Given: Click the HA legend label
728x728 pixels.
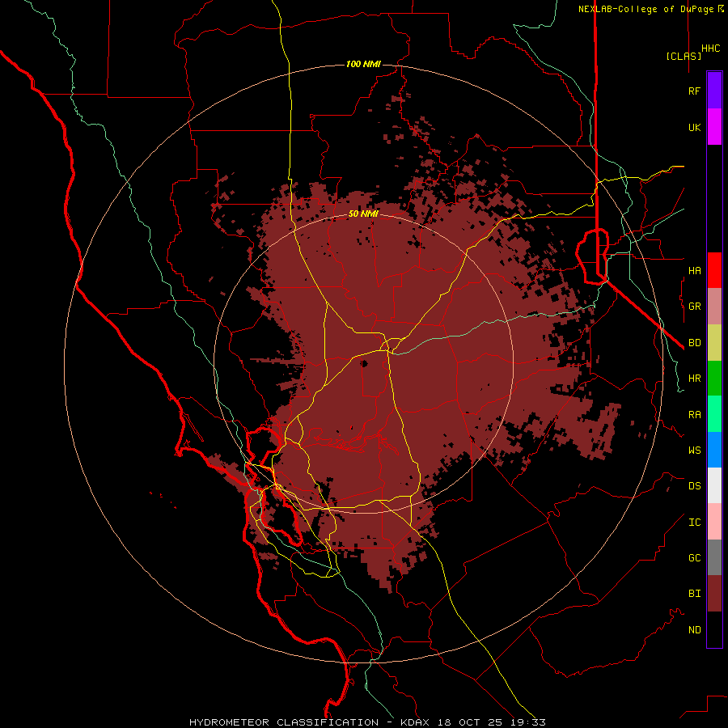Looking at the screenshot, I should click(694, 270).
